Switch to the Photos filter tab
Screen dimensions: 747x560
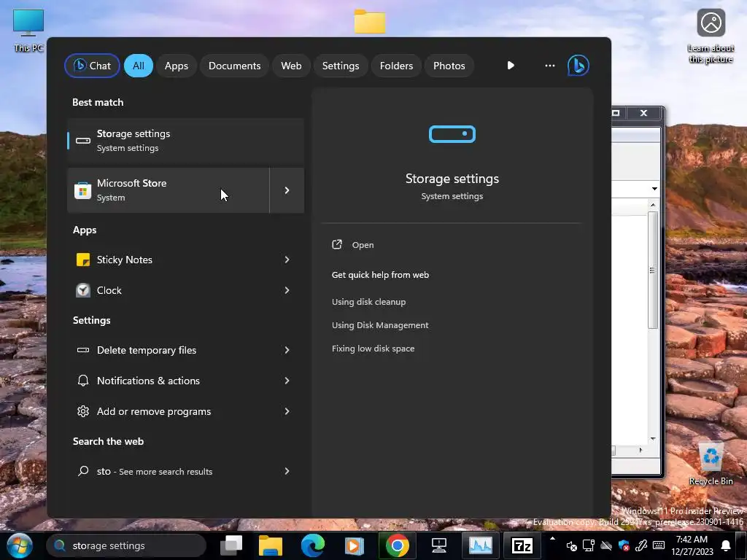click(x=449, y=66)
